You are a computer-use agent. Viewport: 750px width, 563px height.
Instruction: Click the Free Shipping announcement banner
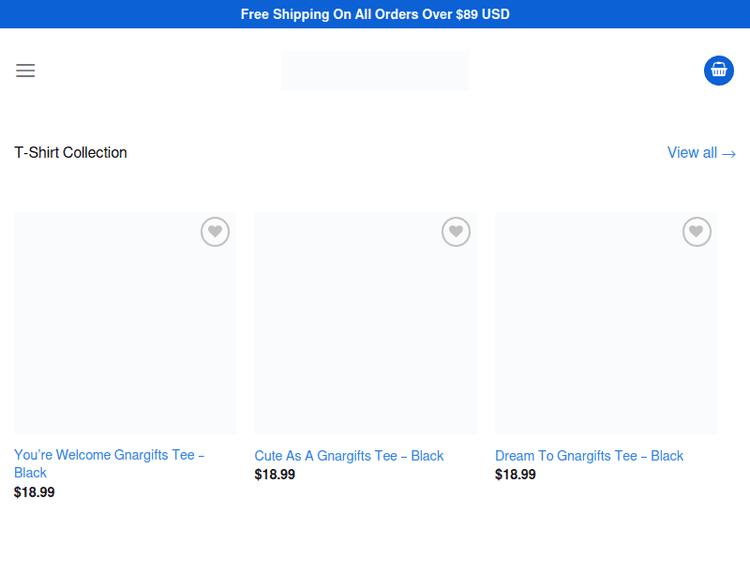point(375,14)
